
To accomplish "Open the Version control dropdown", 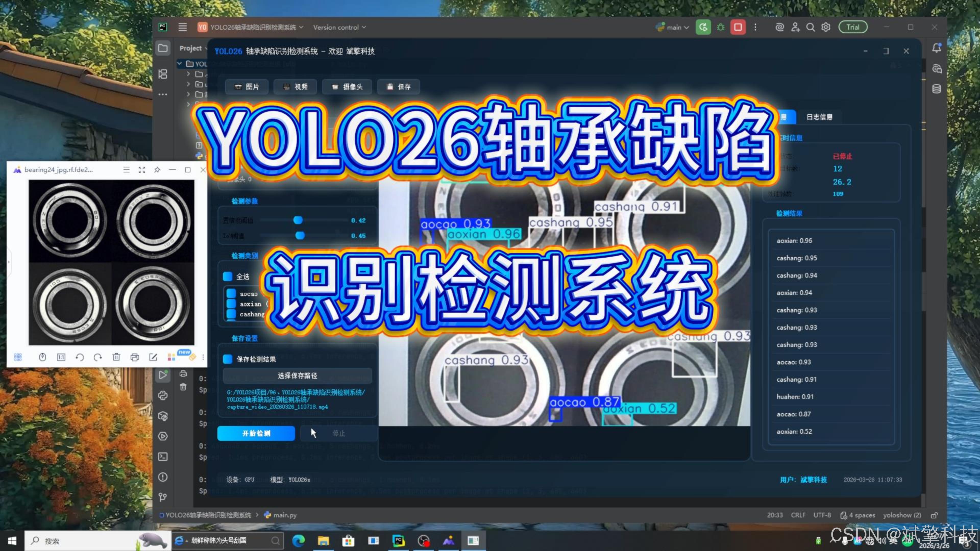I will (339, 27).
